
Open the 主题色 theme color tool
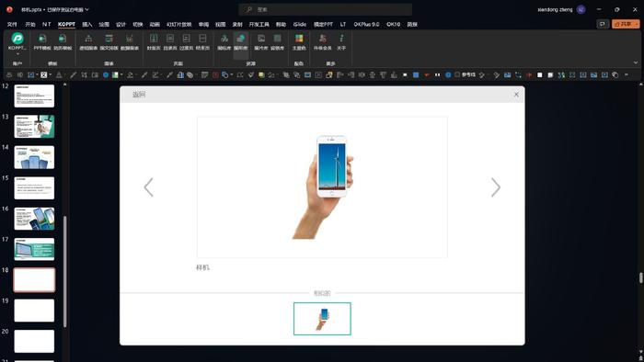point(299,41)
